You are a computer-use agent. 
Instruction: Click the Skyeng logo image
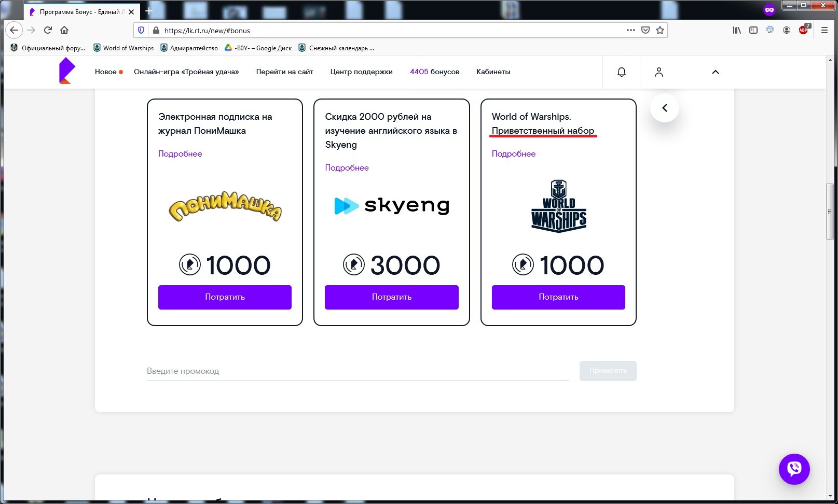(392, 206)
